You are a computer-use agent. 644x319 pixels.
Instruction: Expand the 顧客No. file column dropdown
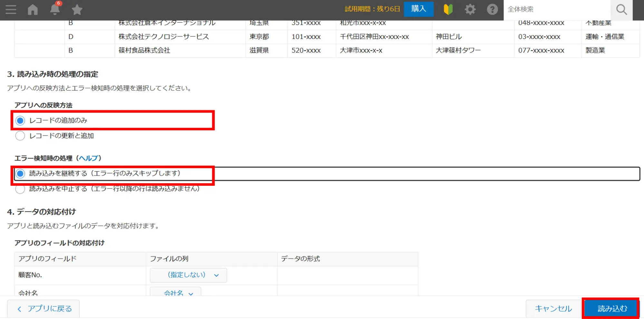click(x=188, y=275)
